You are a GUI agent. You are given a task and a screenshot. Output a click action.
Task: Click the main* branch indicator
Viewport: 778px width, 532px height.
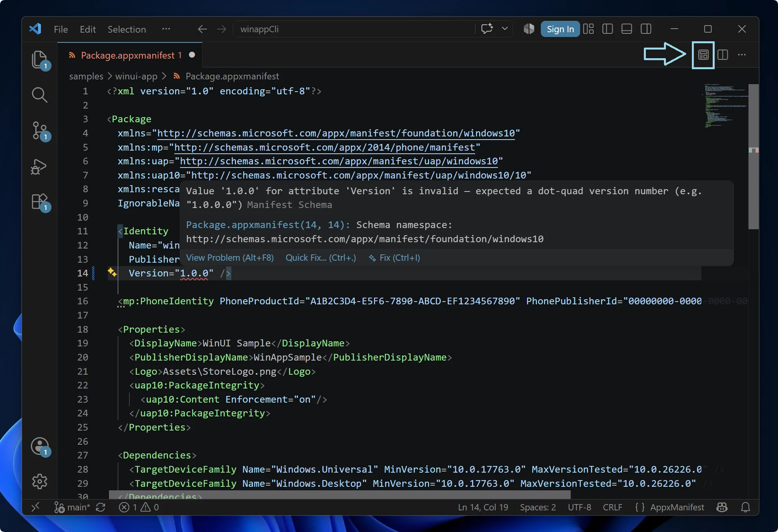pos(72,507)
